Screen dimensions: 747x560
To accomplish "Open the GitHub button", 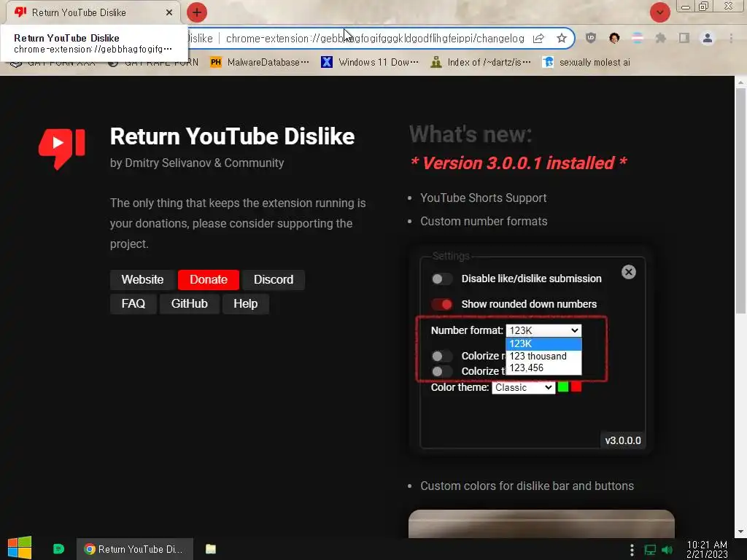I will tap(189, 304).
